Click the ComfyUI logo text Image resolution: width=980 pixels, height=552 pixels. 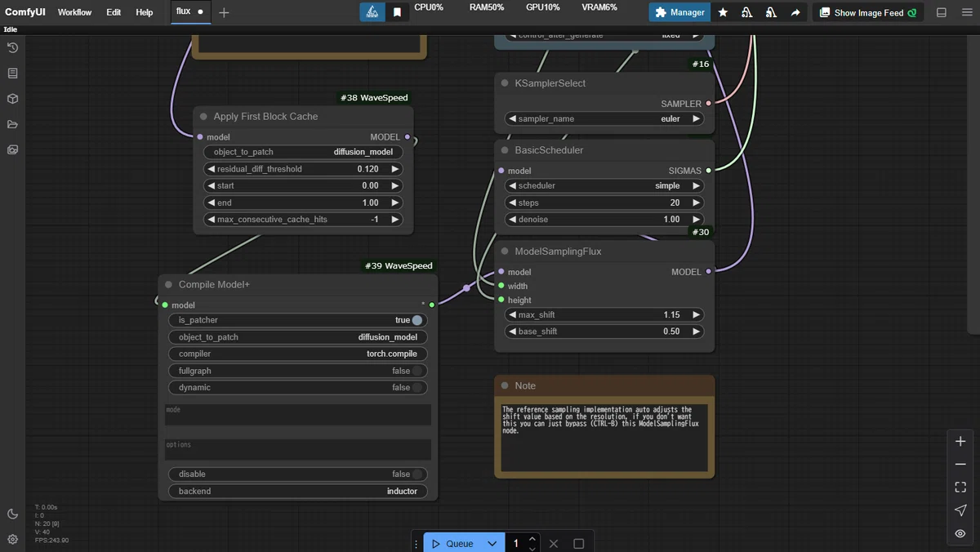point(24,12)
